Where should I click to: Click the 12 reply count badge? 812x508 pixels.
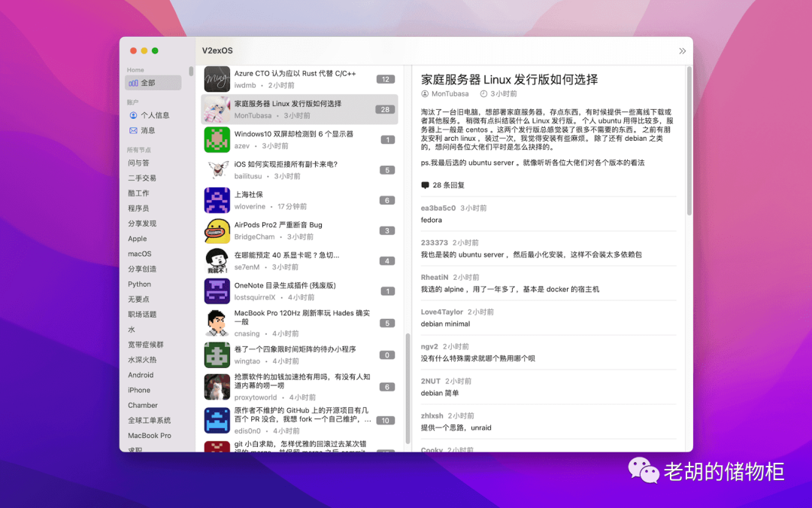pos(385,79)
